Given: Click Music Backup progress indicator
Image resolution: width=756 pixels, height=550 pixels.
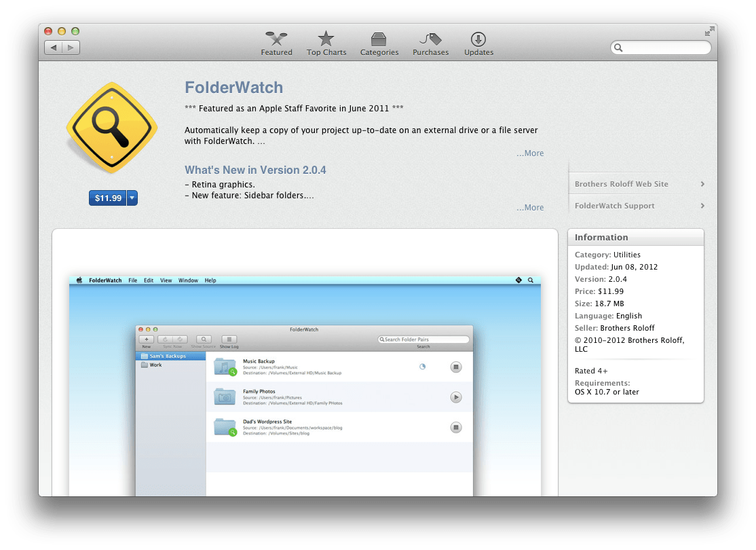Looking at the screenshot, I should coord(422,367).
